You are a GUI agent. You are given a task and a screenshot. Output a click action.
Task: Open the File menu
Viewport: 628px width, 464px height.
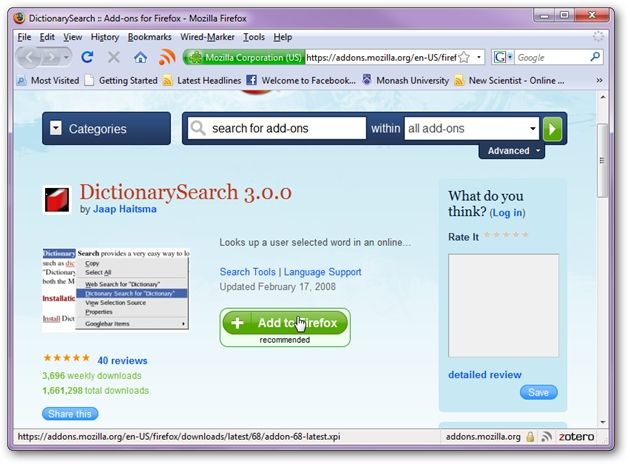[24, 37]
